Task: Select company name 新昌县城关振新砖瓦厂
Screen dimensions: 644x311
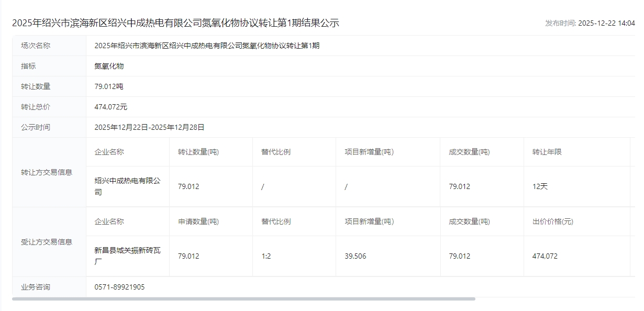Action: [x=127, y=256]
